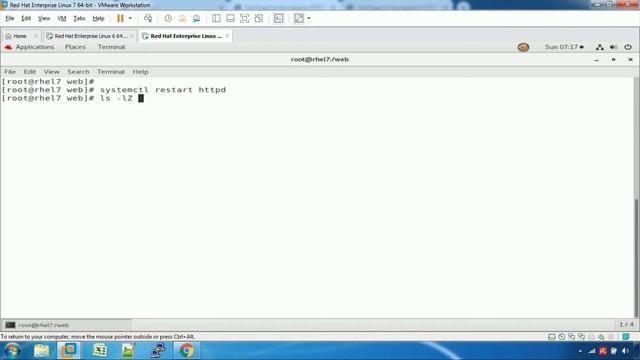Click the green message log icon in status bar
Screen dimensions: 640x360
pyautogui.click(x=626, y=337)
